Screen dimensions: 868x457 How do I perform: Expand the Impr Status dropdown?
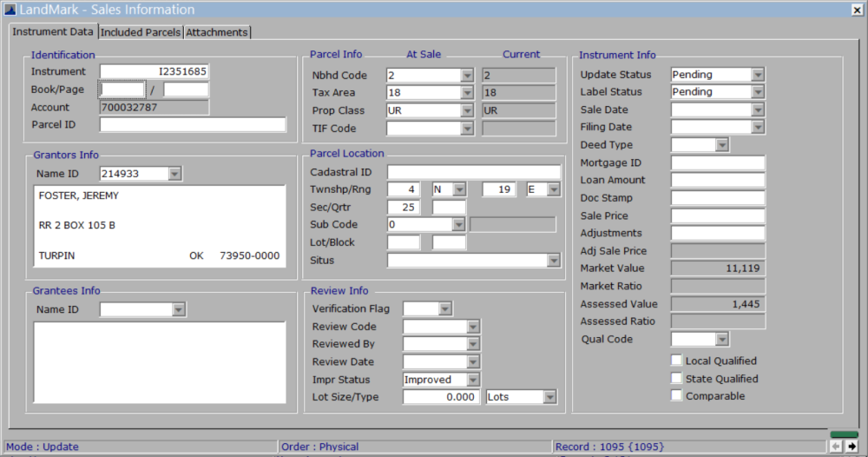[473, 380]
